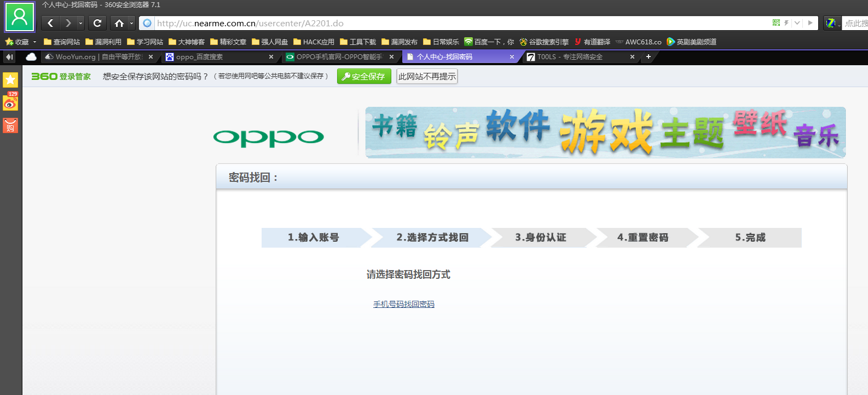Click the 手机号码找回密码 link

pos(404,304)
